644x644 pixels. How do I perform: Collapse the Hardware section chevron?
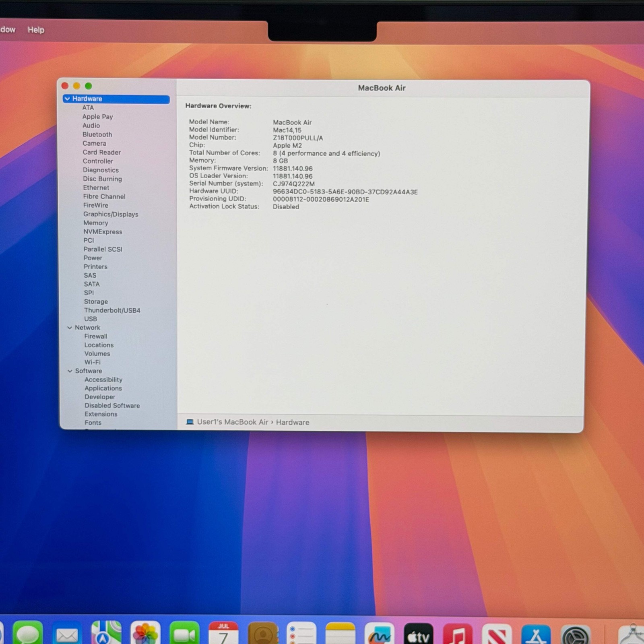tap(67, 99)
